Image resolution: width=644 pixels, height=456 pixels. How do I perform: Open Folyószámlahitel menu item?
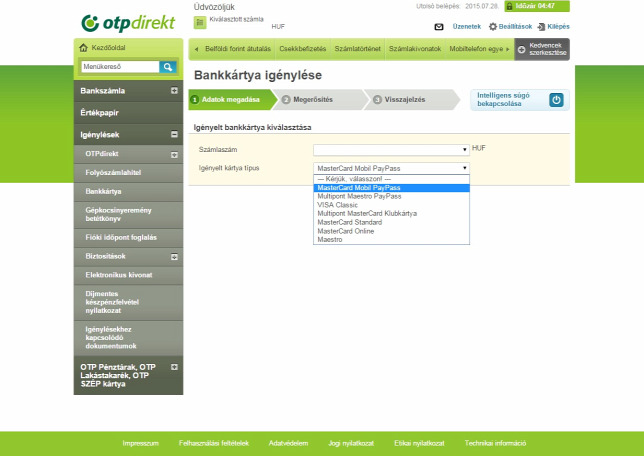128,173
